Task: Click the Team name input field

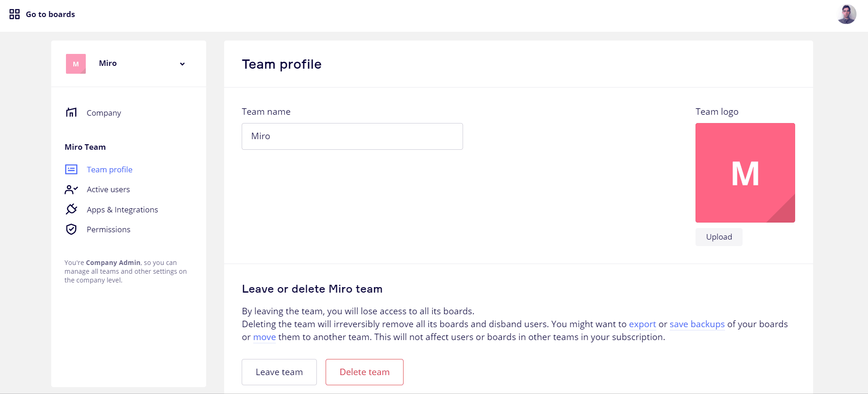Action: [x=352, y=136]
